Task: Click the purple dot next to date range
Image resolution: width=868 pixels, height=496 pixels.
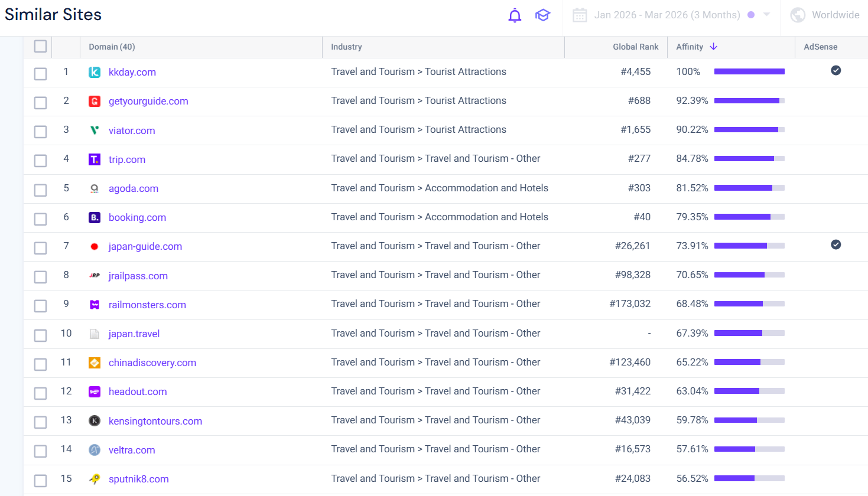Action: (751, 15)
